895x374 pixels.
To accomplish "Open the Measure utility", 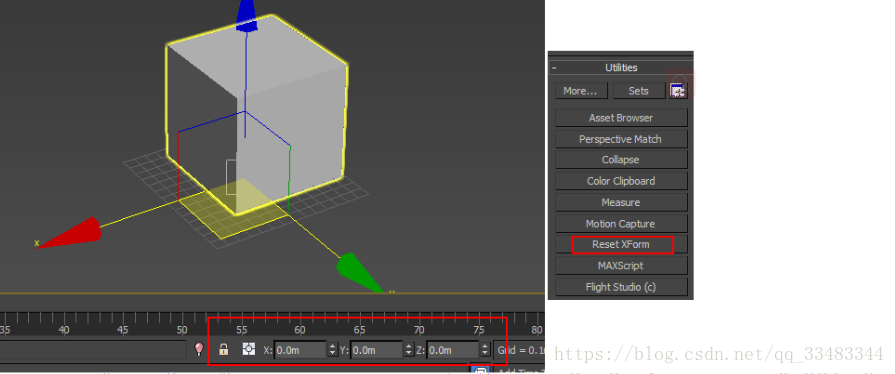I will point(621,202).
